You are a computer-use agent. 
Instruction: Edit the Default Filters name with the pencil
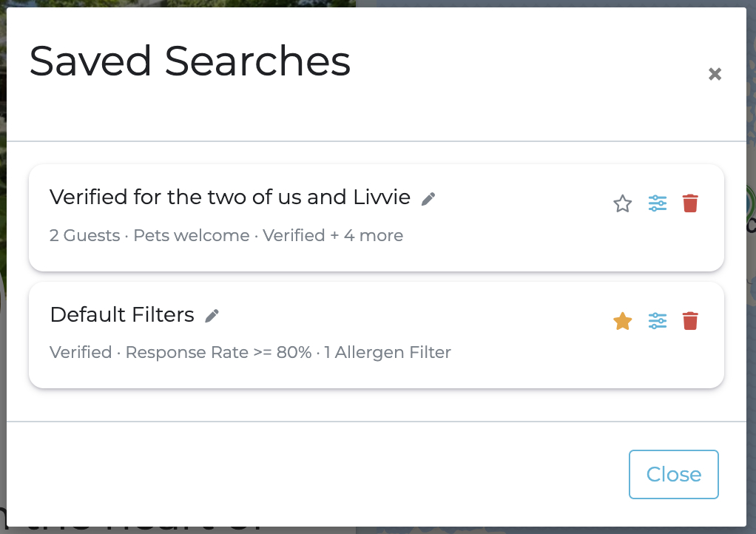tap(212, 316)
